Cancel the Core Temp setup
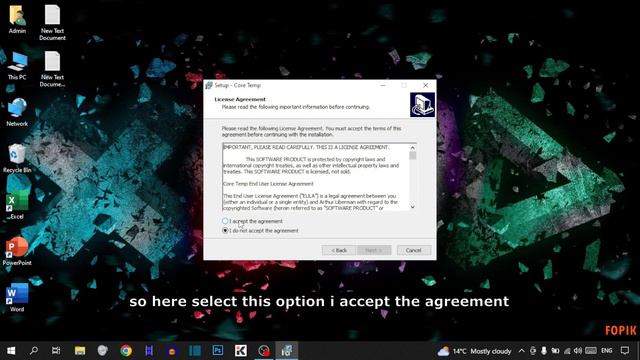Viewport: 640px width, 360px height. [x=413, y=250]
